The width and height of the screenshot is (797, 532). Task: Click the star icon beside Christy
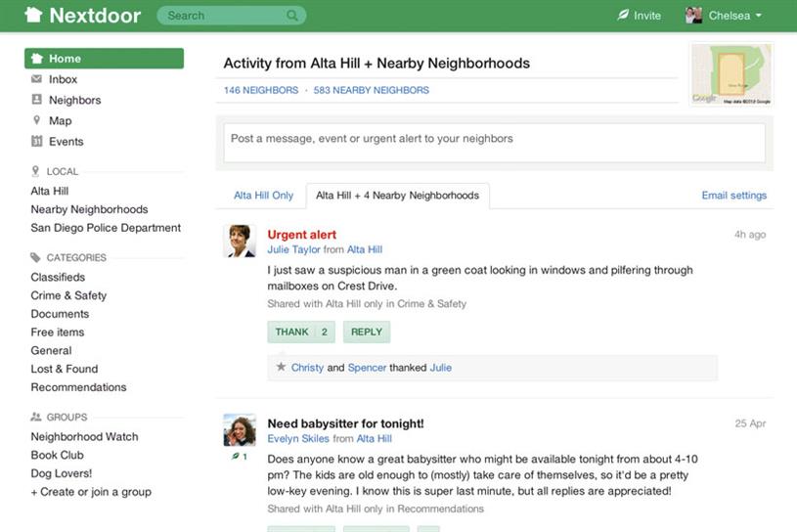[281, 367]
